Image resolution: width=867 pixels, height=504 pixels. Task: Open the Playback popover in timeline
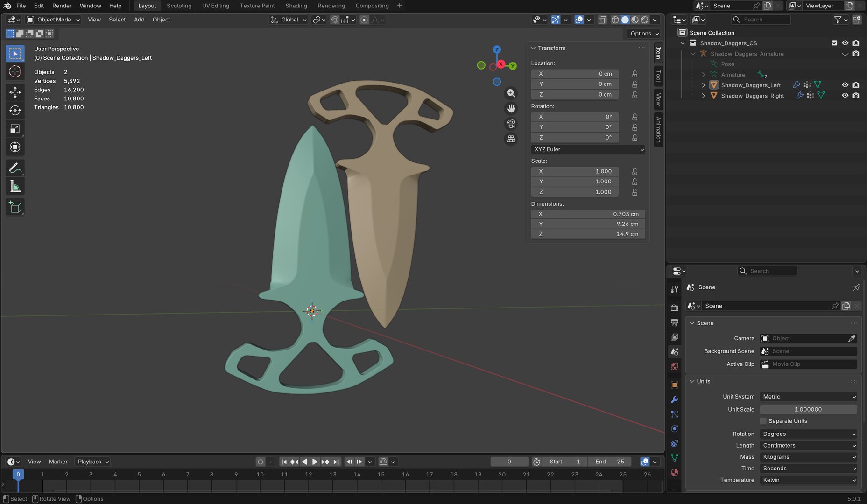(x=93, y=462)
